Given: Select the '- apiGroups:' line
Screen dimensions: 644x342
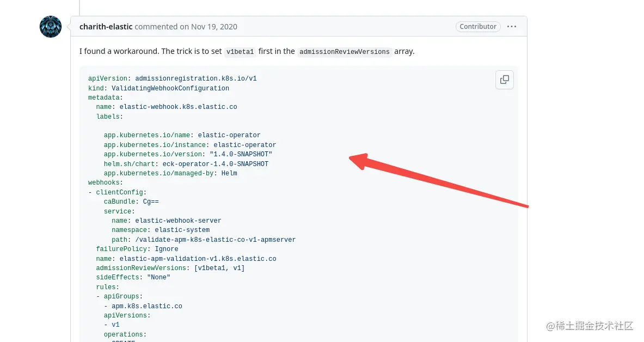Looking at the screenshot, I should click(x=120, y=296).
